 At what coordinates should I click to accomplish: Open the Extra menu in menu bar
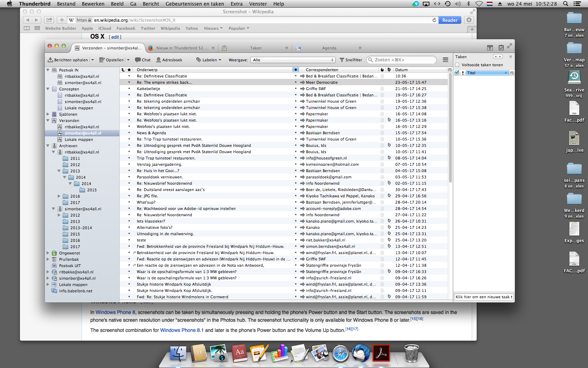[x=237, y=4]
